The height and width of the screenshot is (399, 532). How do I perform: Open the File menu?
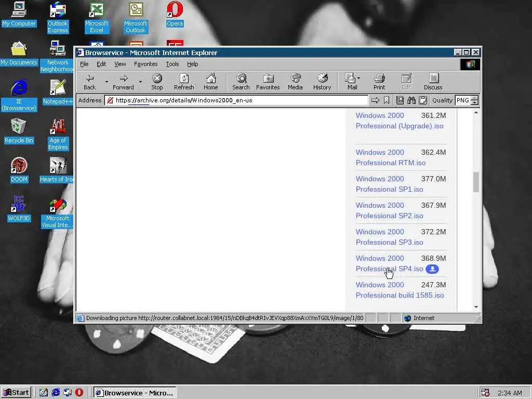pyautogui.click(x=84, y=64)
